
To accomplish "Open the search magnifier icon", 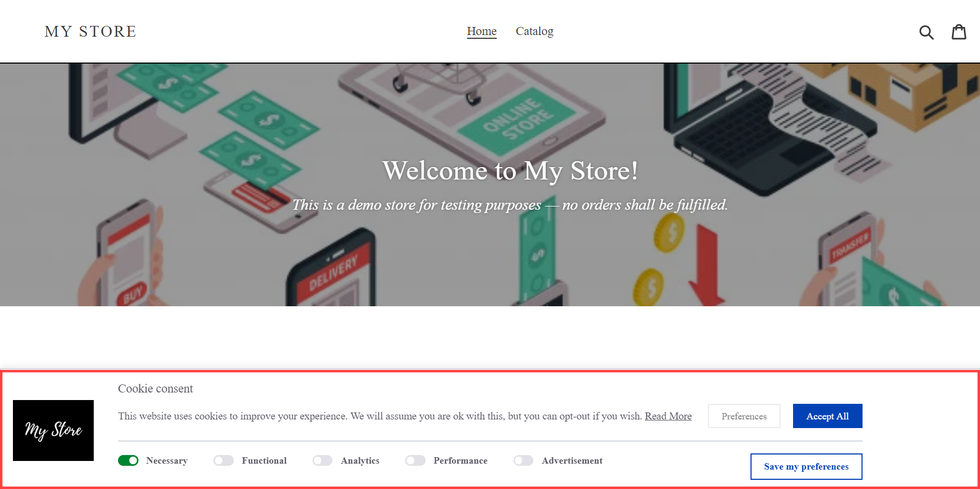I will (x=926, y=32).
